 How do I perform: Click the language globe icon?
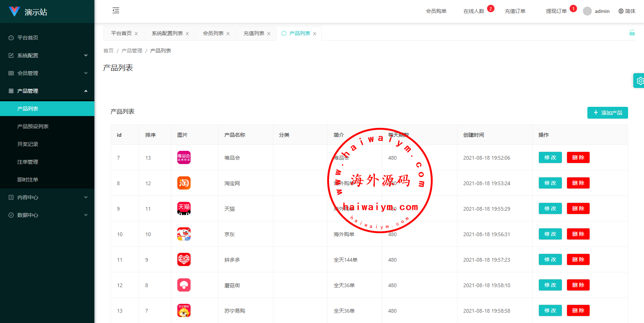[621, 11]
